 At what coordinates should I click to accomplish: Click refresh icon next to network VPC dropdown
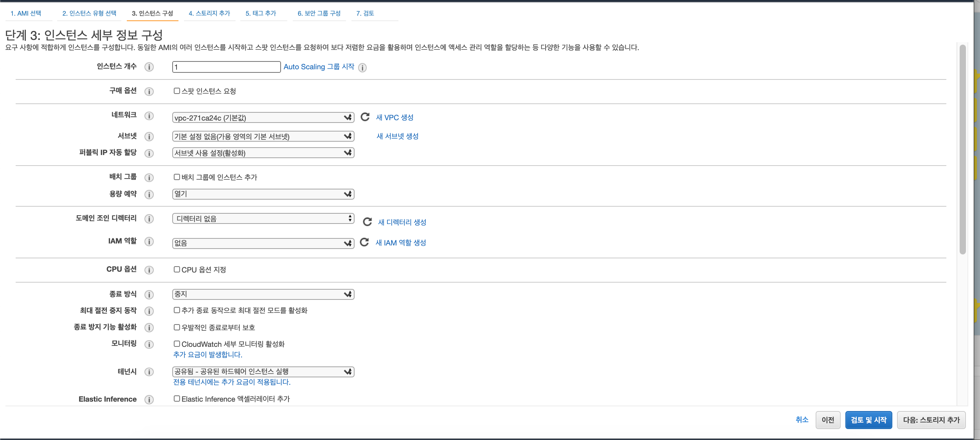pyautogui.click(x=365, y=117)
